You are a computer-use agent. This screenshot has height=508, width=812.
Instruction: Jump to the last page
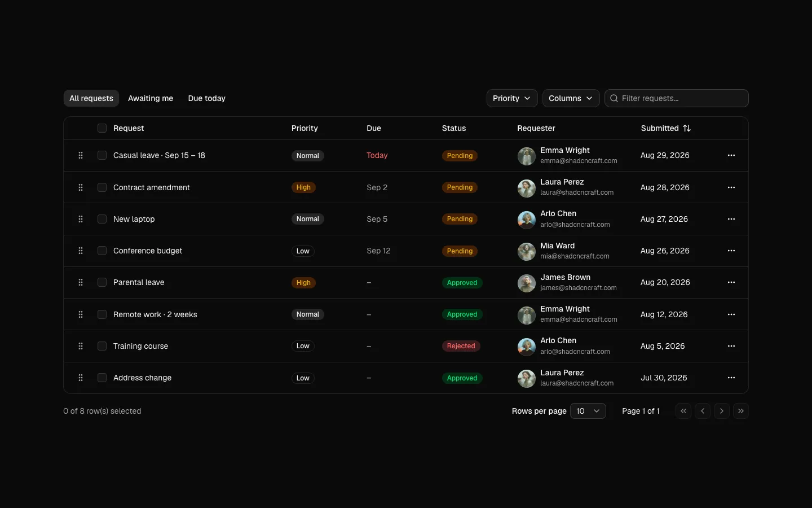pyautogui.click(x=741, y=411)
